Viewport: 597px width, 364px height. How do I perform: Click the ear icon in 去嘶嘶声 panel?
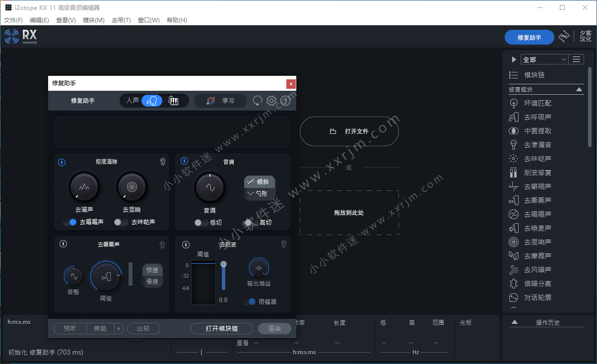point(162,244)
